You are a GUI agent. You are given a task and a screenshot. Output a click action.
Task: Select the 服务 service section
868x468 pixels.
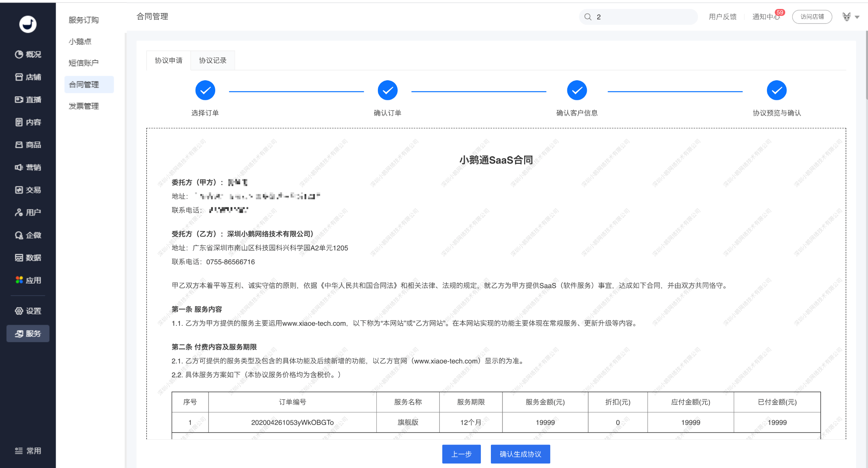[28, 334]
